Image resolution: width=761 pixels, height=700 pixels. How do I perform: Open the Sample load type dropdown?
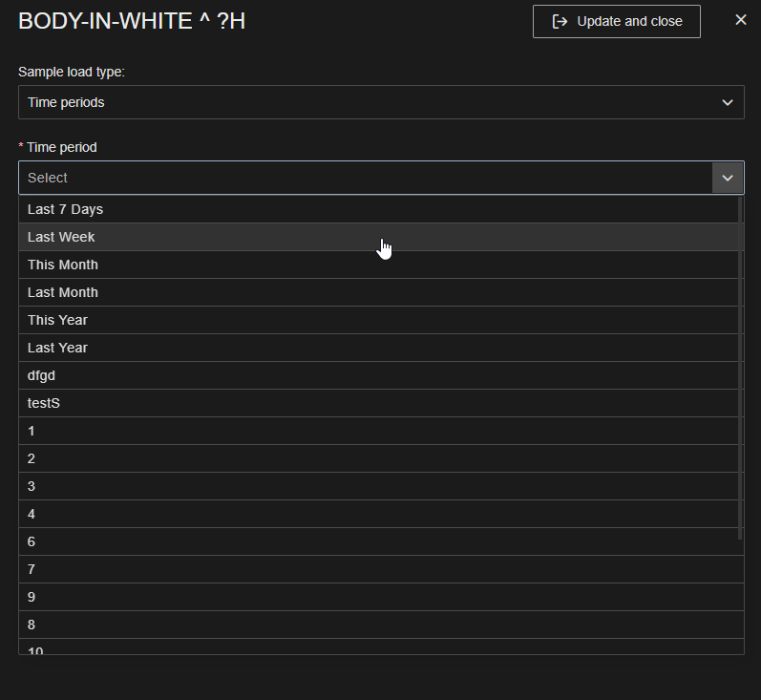[x=380, y=102]
